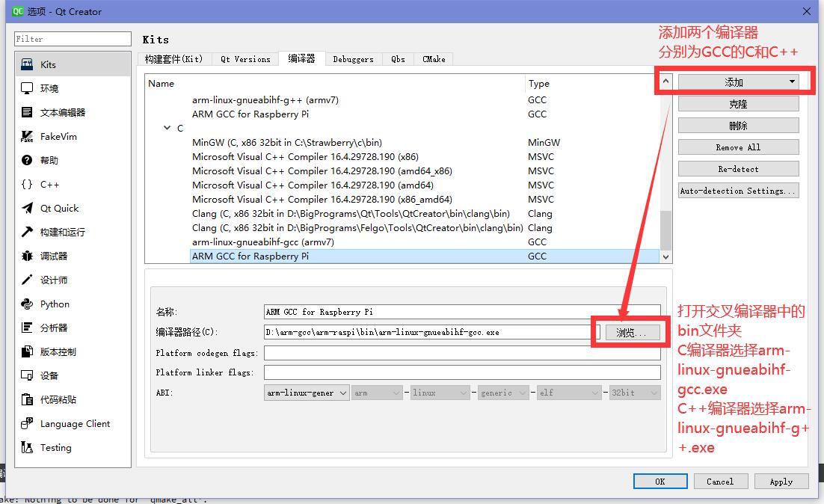
Task: Open the elf format ABI dropdown
Action: (x=568, y=393)
